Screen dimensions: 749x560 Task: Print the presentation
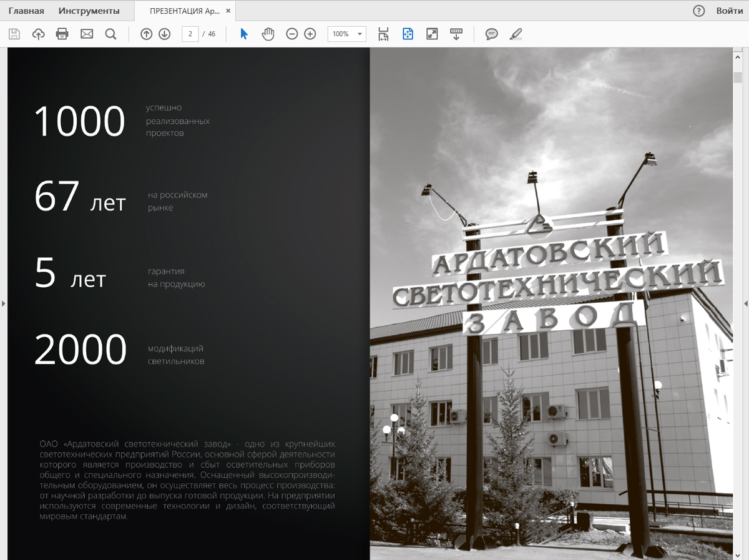[x=62, y=34]
